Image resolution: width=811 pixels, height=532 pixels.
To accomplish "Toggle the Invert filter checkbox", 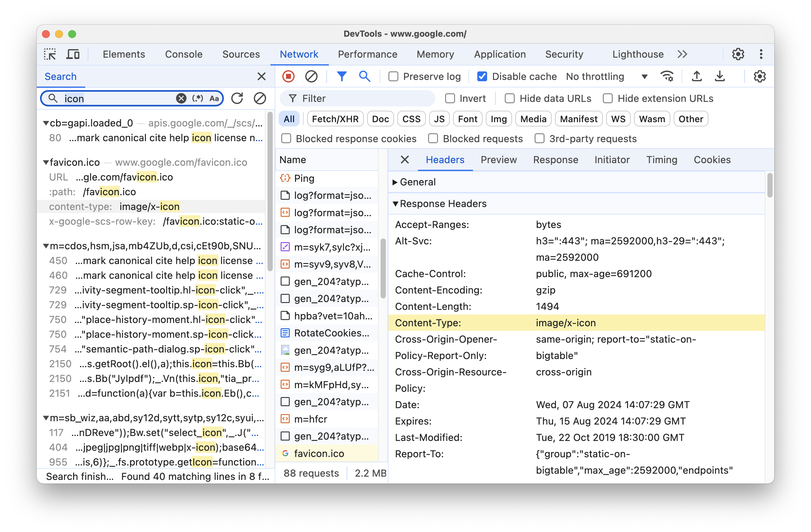I will [x=450, y=98].
